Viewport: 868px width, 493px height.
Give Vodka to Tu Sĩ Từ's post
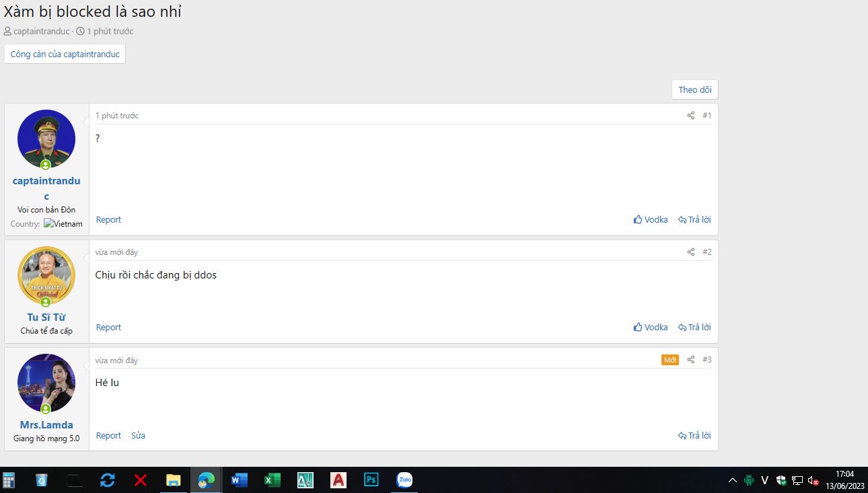click(651, 328)
